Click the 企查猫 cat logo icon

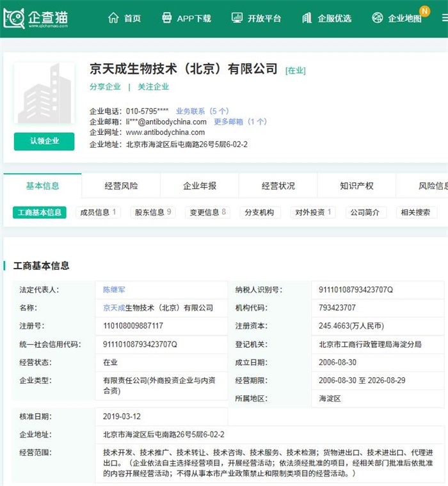pos(14,19)
